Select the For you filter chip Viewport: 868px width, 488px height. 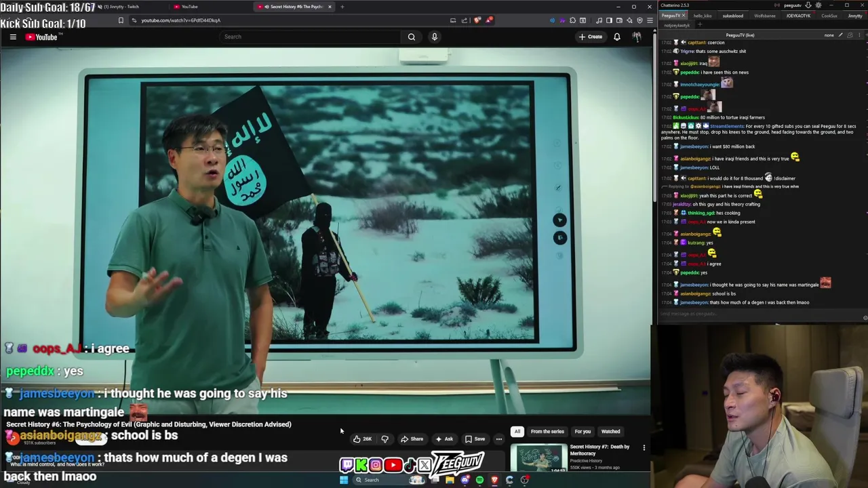coord(583,432)
